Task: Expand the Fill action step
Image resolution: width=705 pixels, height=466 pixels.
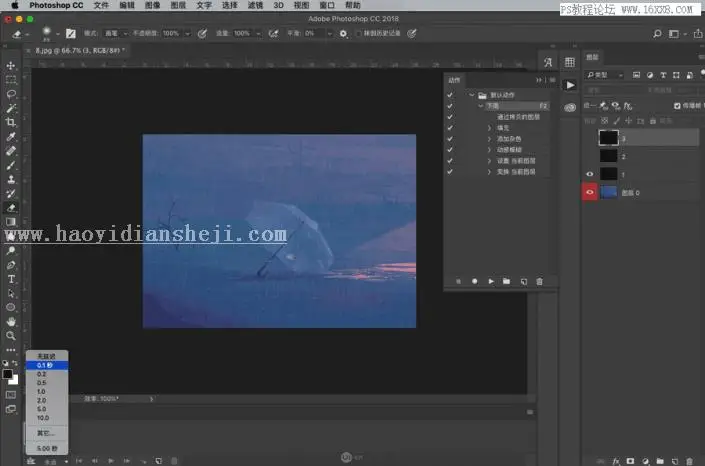Action: (x=490, y=128)
